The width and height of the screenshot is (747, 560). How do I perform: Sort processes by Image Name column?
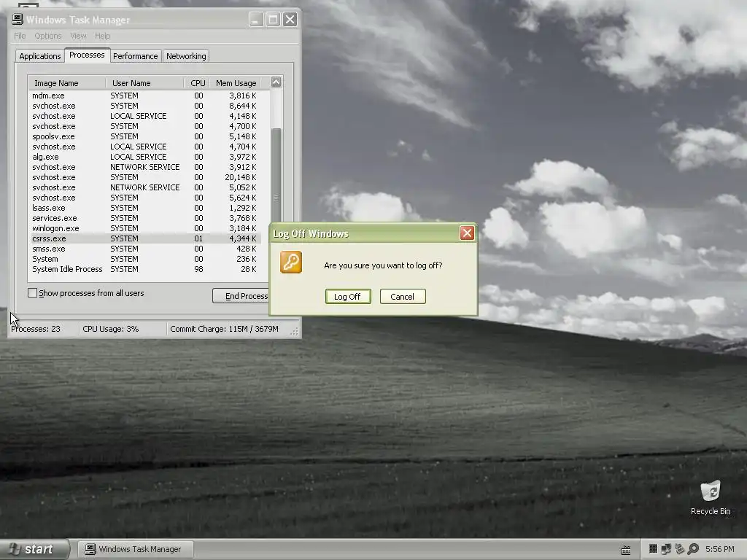coord(66,83)
